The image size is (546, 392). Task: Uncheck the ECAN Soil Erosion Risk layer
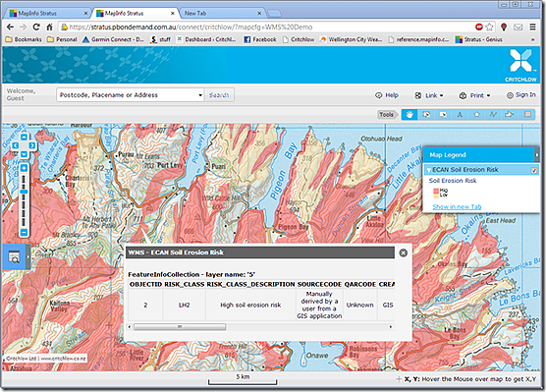[534, 170]
